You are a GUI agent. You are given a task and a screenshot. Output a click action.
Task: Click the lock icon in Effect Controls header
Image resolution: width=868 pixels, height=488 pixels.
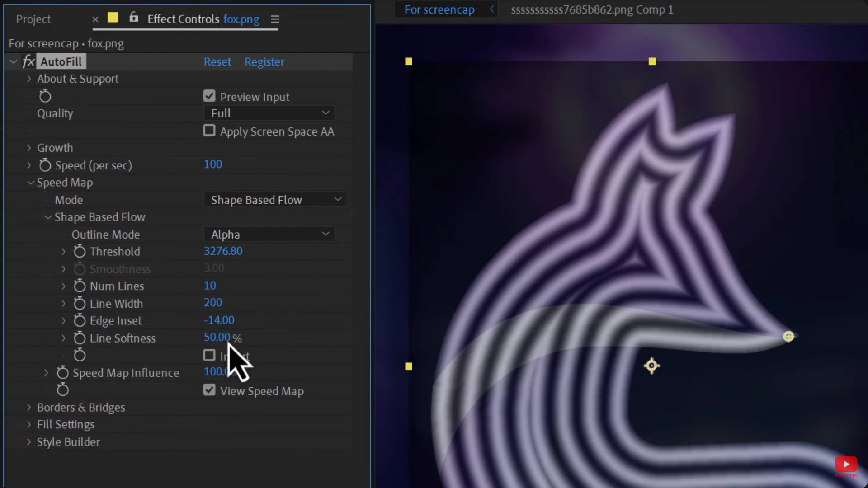[x=133, y=17]
